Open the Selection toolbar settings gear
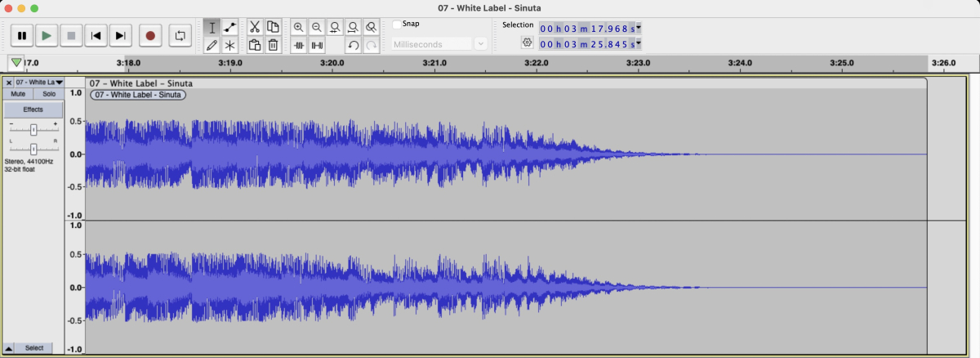This screenshot has width=980, height=358. (x=527, y=43)
